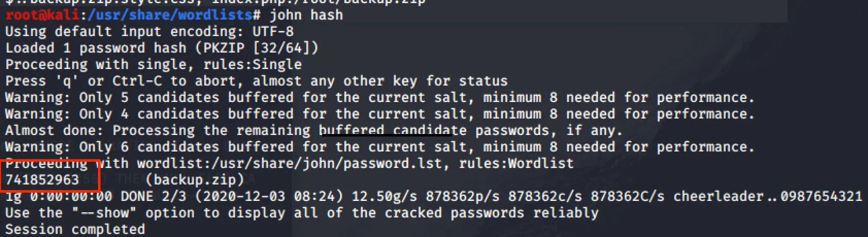Viewport: 868px width, 237px height.
Task: Click the 'Almost done' status line
Action: 313,130
